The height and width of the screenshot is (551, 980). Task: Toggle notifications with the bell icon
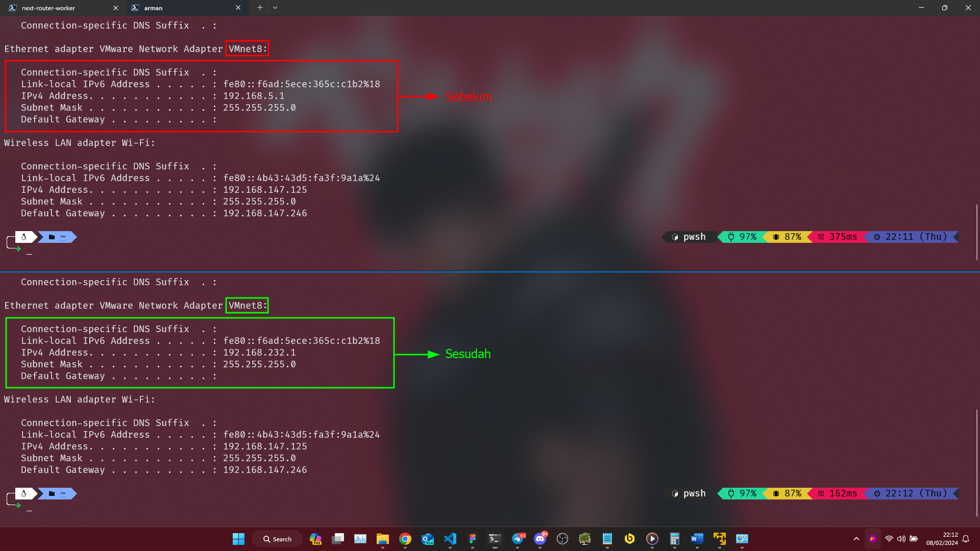tap(966, 539)
